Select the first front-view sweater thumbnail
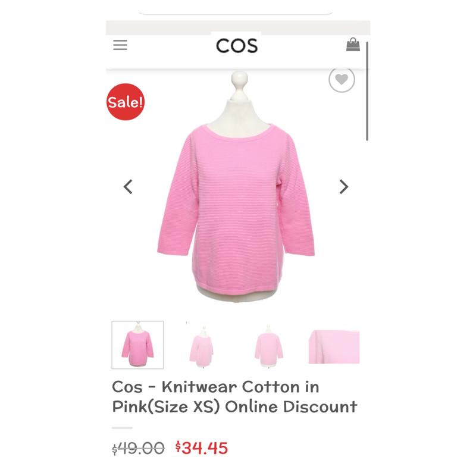 pyautogui.click(x=137, y=345)
